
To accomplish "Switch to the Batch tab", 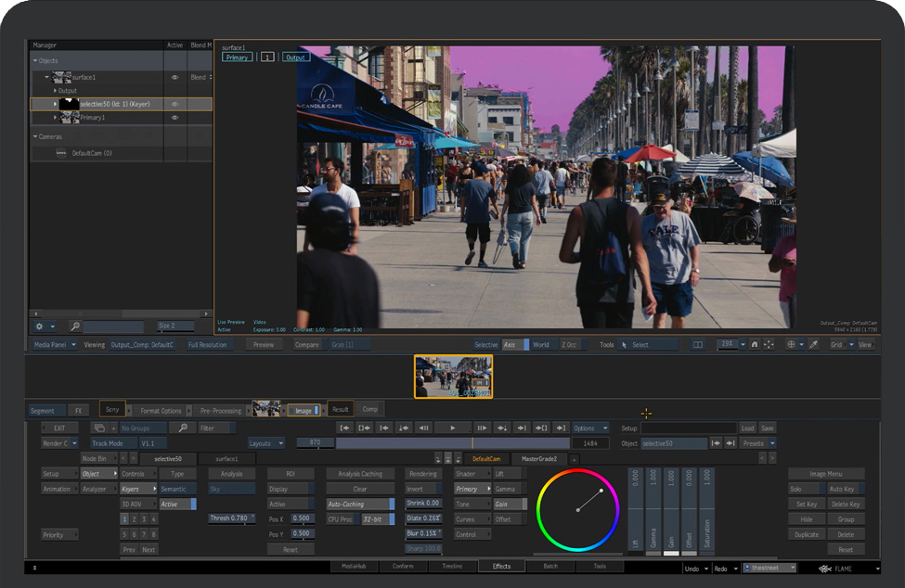I will (x=550, y=566).
